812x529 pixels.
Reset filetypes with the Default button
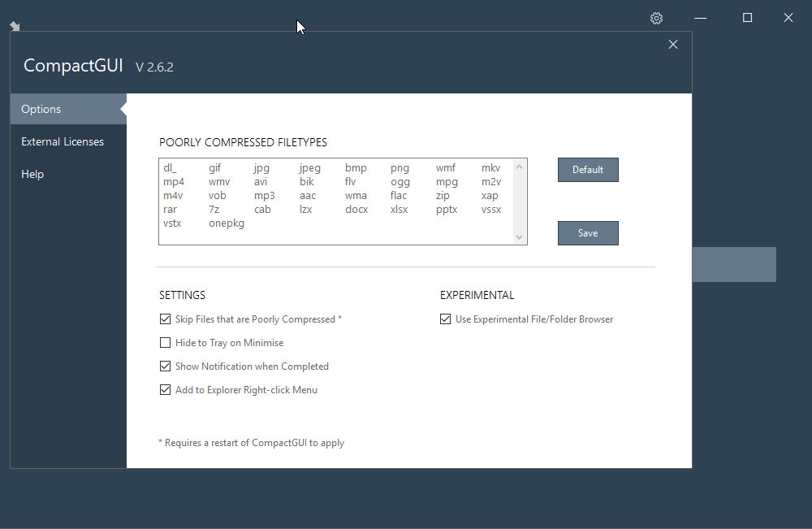coord(588,170)
